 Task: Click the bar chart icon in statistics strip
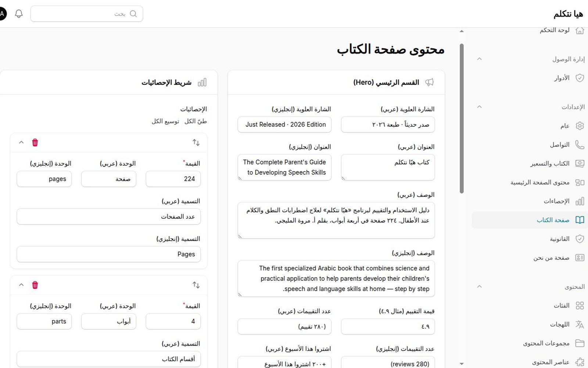click(202, 82)
